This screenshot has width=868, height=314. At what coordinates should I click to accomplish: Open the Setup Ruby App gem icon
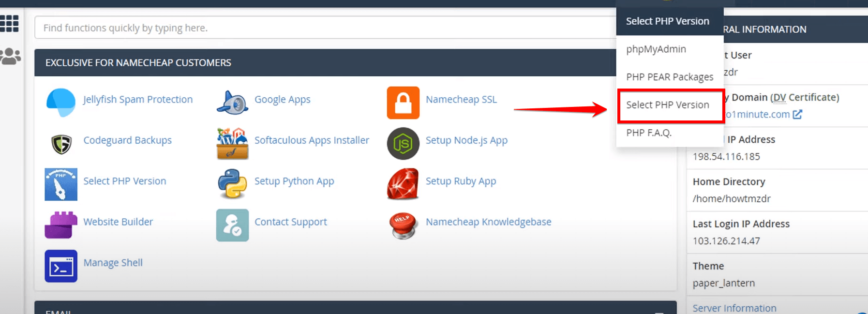tap(403, 184)
